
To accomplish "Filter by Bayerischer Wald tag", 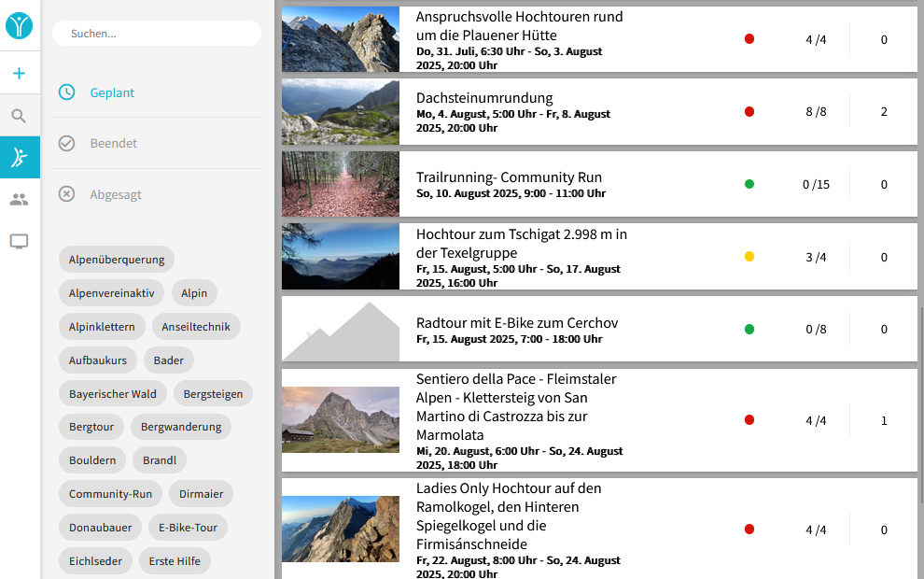I will tap(113, 394).
